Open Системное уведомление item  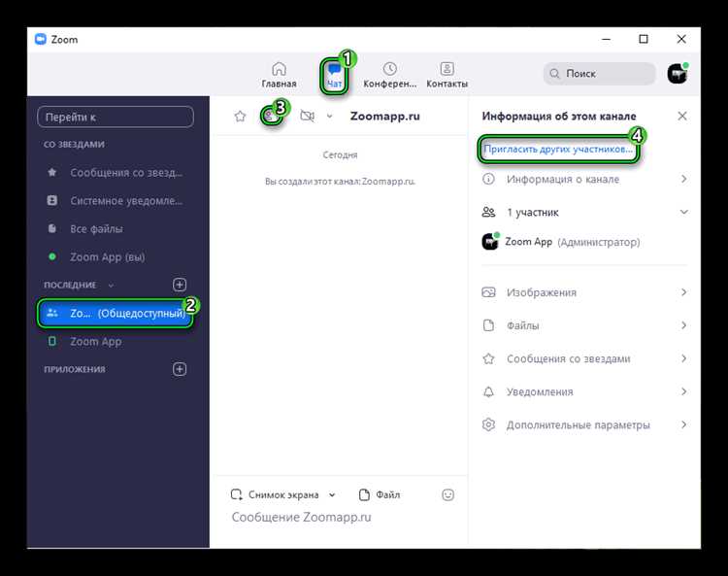116,201
